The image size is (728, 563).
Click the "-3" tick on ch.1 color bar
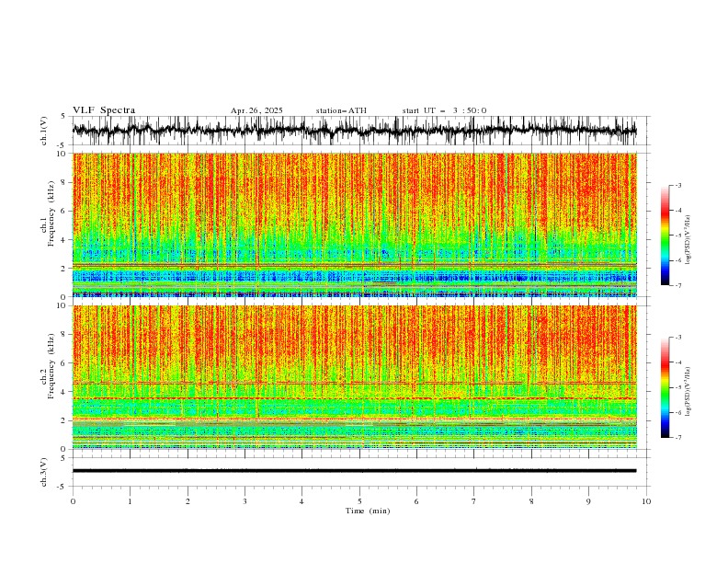678,185
